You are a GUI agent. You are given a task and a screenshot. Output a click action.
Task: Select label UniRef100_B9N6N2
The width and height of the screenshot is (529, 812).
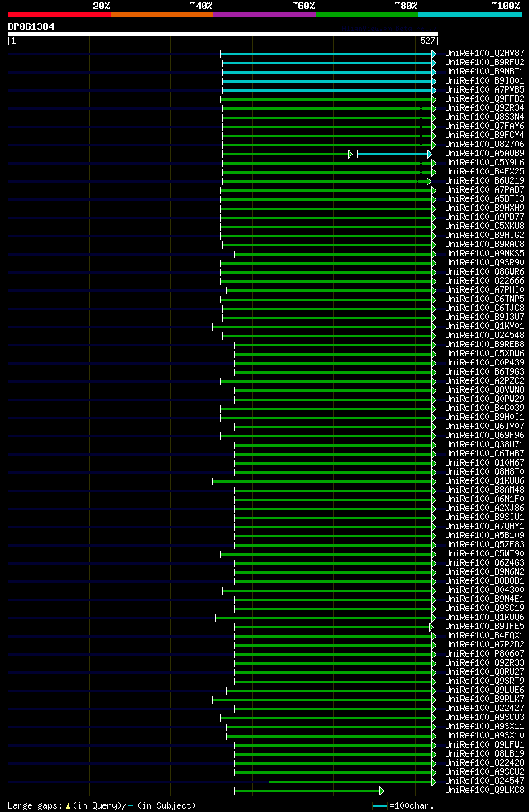(484, 571)
